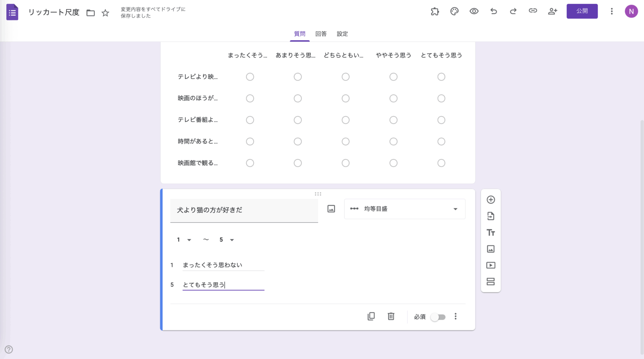Delete the question with the trash icon
Viewport: 644px width, 359px height.
[x=391, y=316]
